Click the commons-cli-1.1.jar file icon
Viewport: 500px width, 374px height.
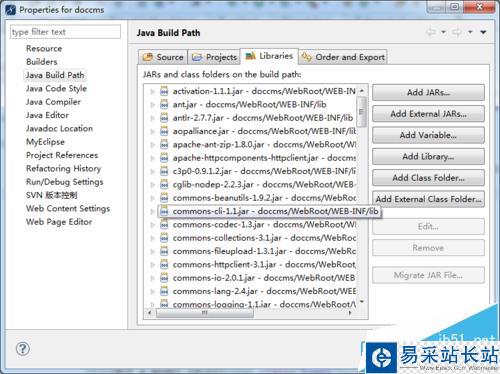coord(164,211)
